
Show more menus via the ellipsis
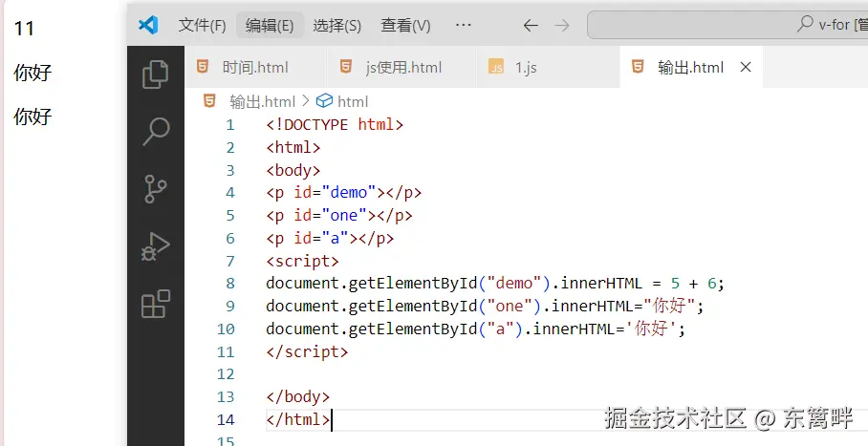(463, 25)
